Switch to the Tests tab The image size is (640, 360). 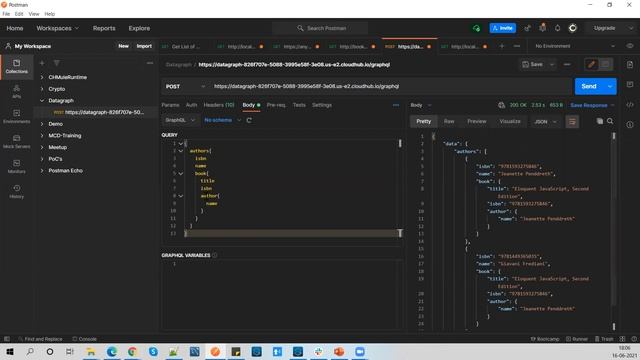(299, 105)
